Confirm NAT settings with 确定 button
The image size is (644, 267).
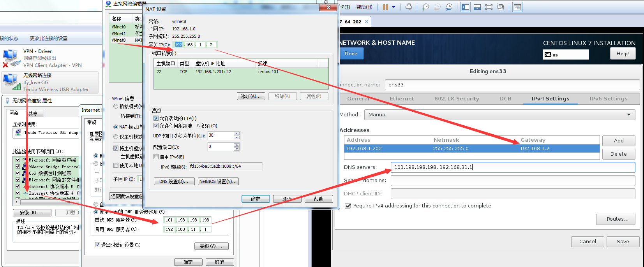tap(256, 199)
